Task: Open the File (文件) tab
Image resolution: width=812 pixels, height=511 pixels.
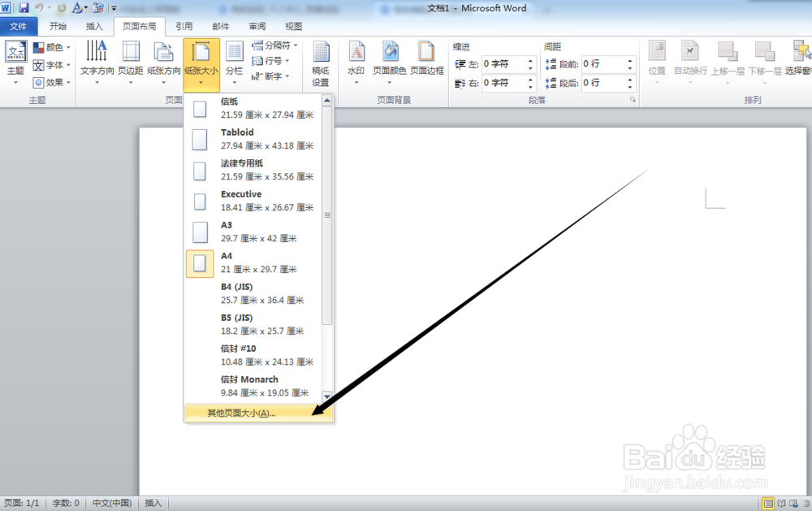Action: click(18, 26)
